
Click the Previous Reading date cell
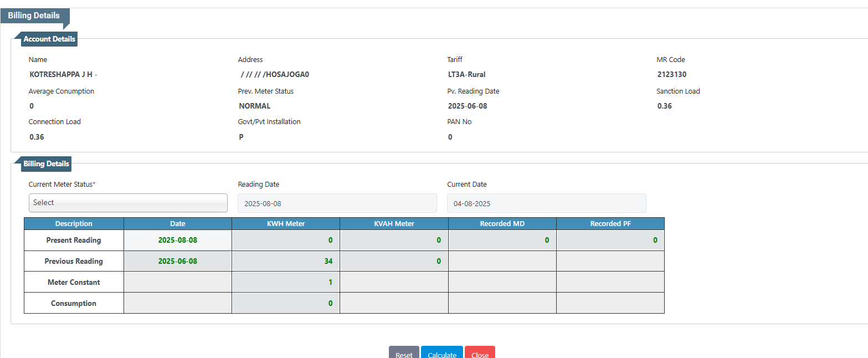(177, 261)
